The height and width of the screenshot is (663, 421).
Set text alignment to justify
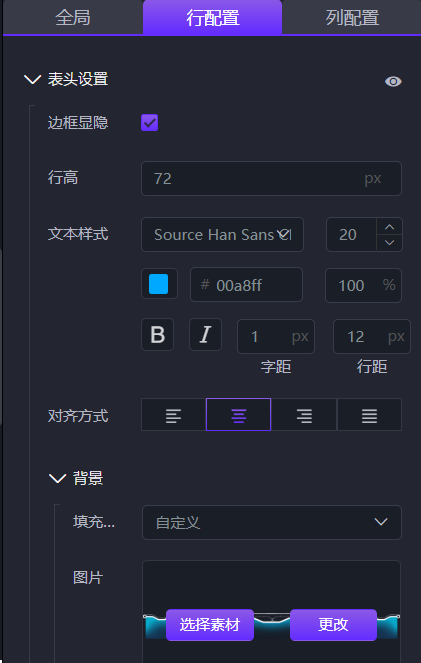coord(369,415)
